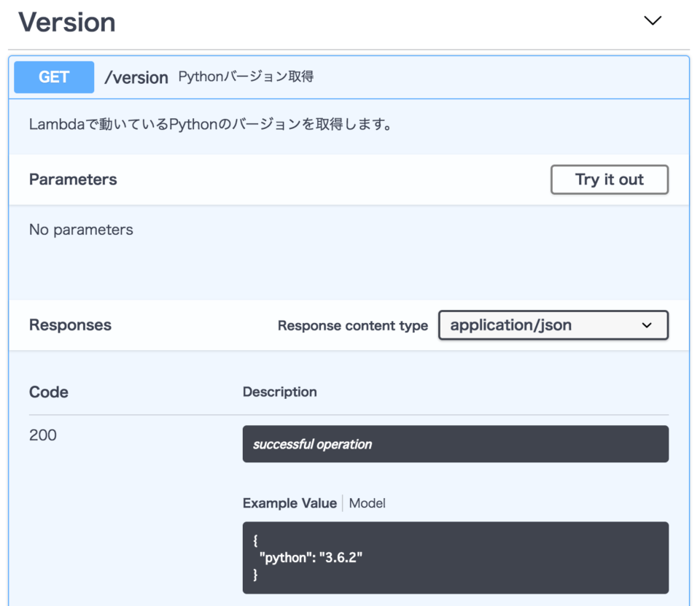Click the Try it out button
Screen dimensions: 700x606
click(x=609, y=179)
